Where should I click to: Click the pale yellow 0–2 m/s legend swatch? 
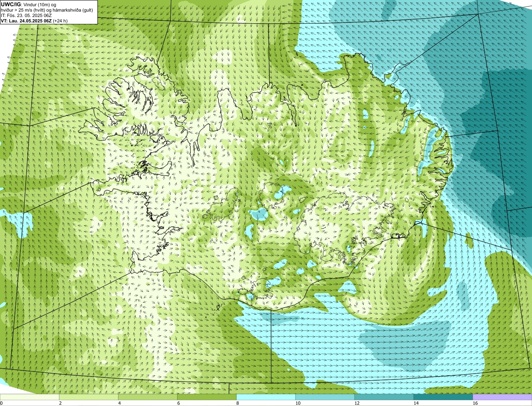click(x=30, y=397)
